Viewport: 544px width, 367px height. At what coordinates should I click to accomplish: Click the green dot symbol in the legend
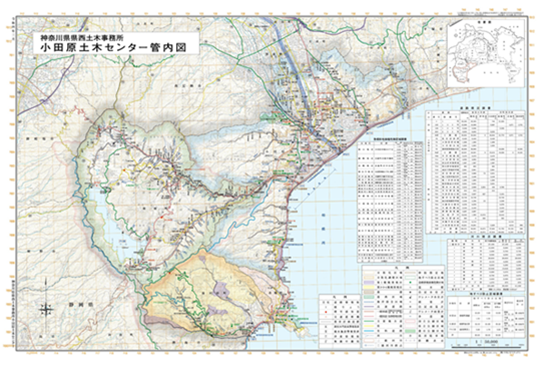[x=410, y=282]
